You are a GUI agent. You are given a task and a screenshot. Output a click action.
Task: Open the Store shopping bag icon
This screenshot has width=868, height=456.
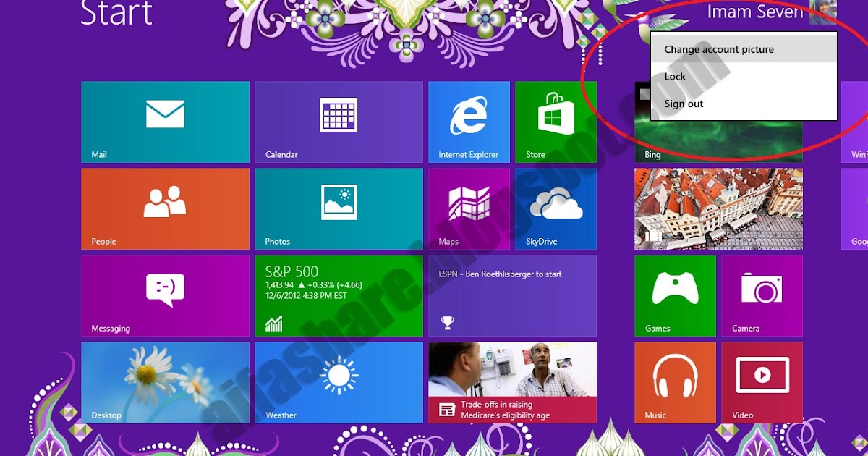click(556, 114)
